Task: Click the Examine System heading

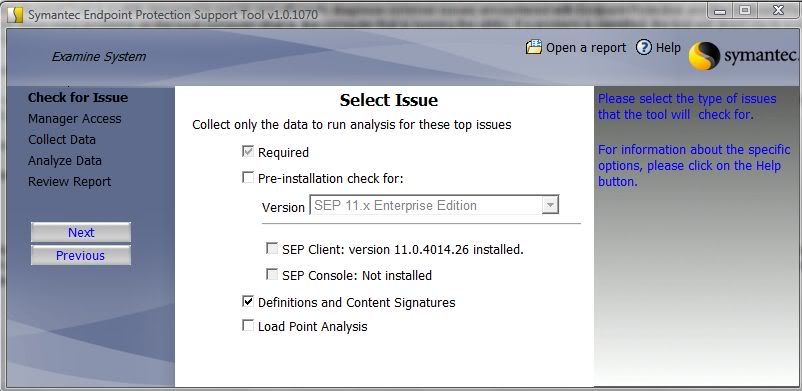Action: coord(99,57)
